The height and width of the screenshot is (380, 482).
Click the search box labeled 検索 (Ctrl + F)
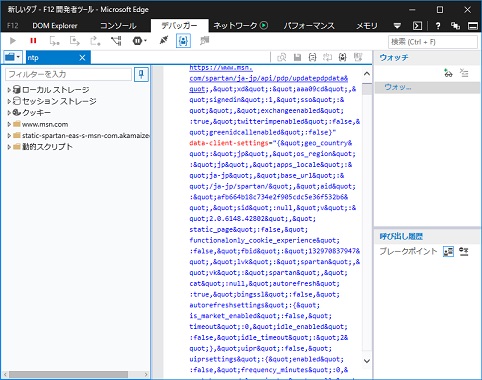click(x=433, y=42)
